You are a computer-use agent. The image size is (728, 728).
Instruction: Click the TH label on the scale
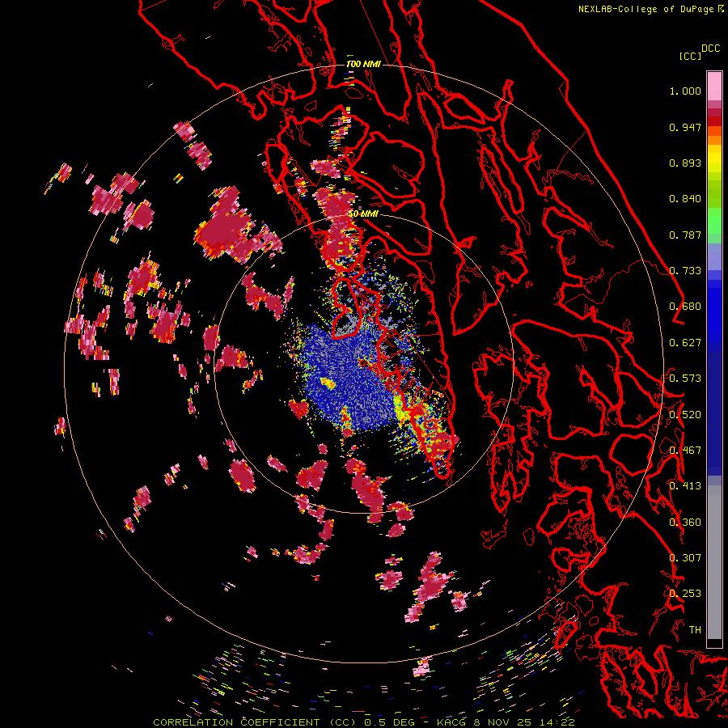695,630
